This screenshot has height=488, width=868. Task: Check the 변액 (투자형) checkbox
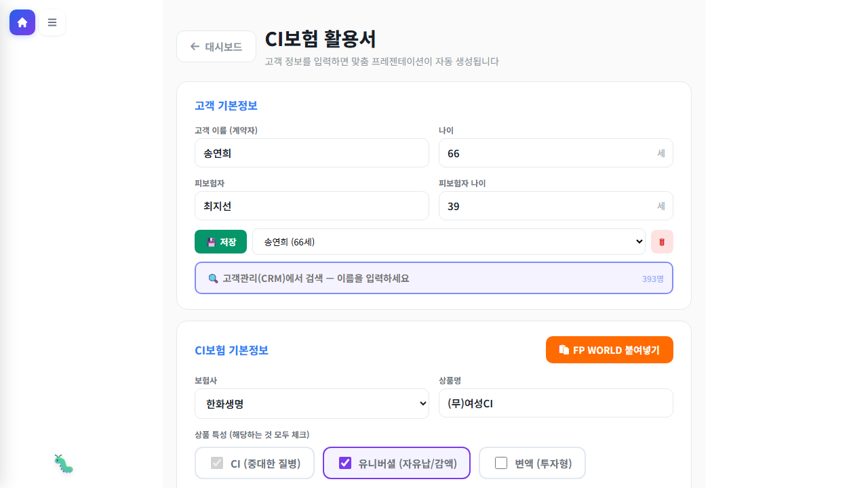(501, 463)
